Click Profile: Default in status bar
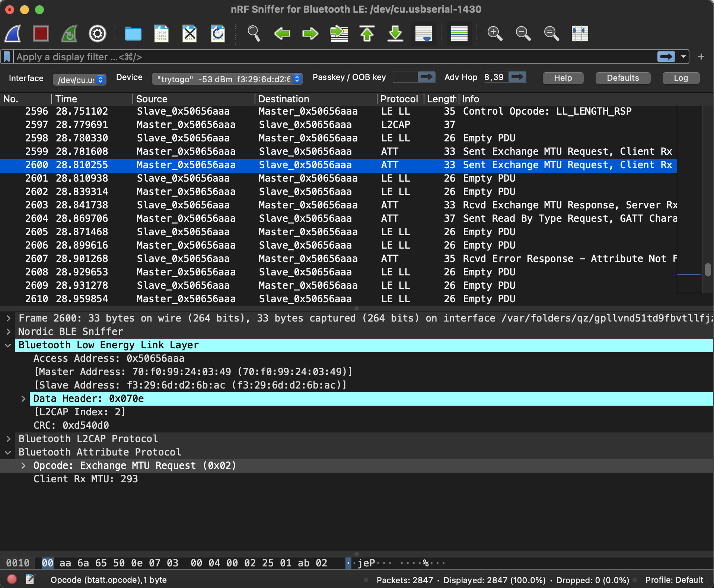This screenshot has width=714, height=588. [x=674, y=580]
